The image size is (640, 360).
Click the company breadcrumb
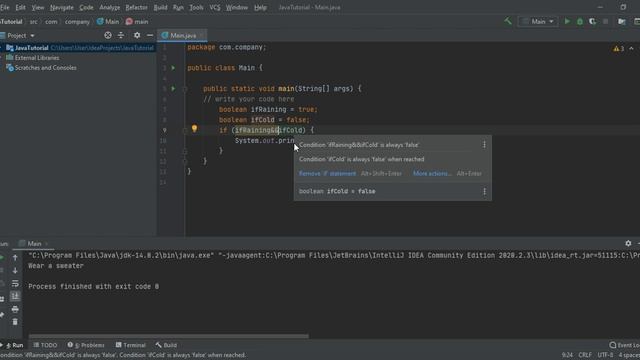tap(77, 22)
